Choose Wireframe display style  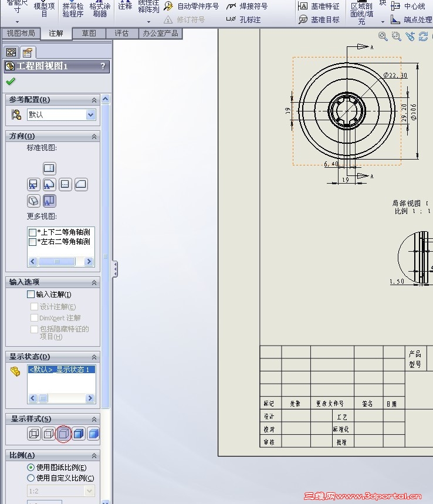click(x=34, y=434)
